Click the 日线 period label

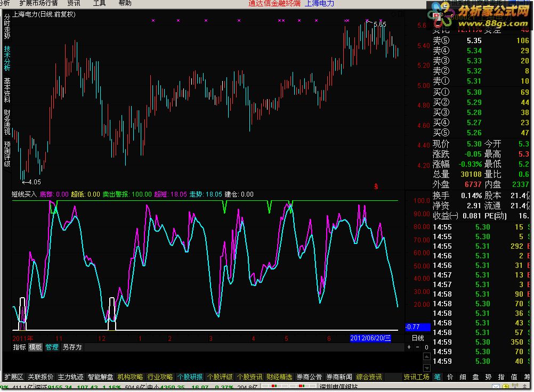point(418,338)
